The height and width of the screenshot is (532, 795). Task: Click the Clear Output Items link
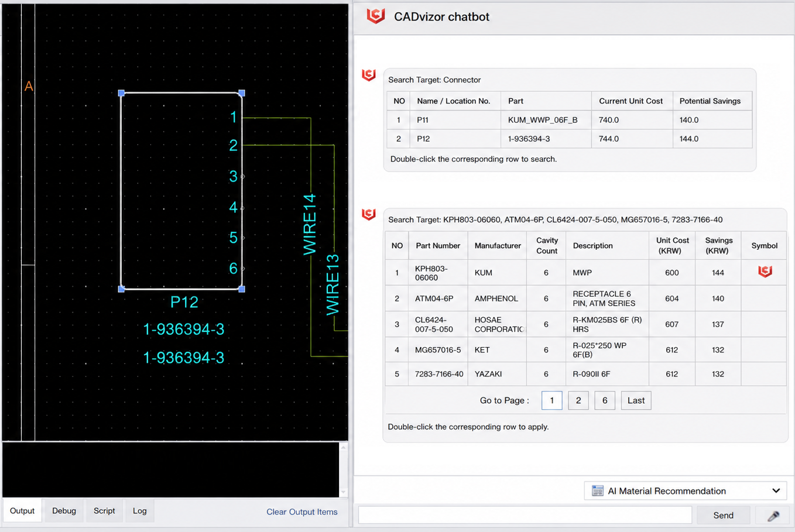pyautogui.click(x=301, y=512)
